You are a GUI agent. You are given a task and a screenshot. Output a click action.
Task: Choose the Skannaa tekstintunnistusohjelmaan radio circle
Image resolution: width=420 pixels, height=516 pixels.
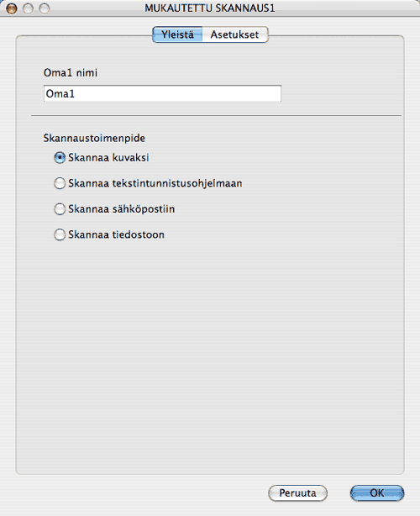[60, 183]
